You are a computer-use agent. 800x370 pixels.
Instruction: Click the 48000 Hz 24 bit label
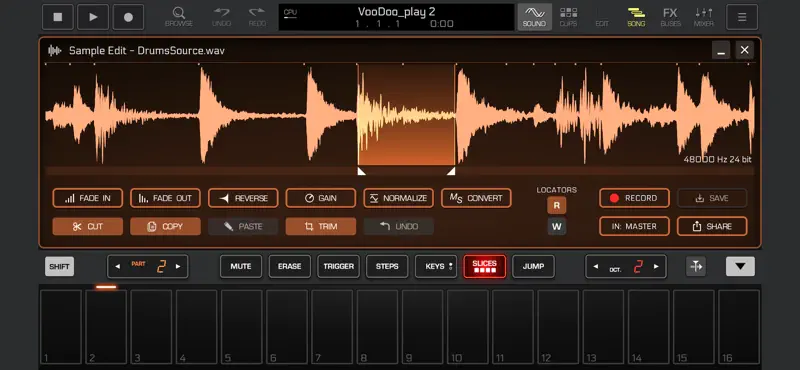[x=717, y=160]
